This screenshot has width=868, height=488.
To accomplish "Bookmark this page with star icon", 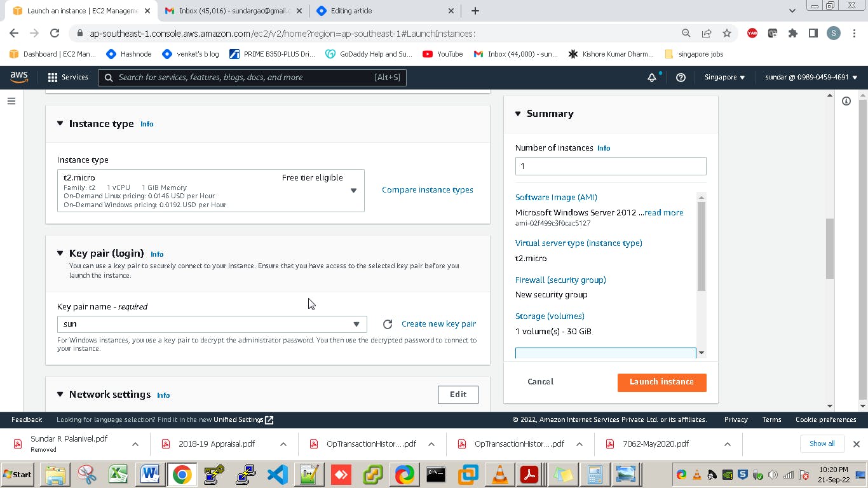I will pyautogui.click(x=727, y=34).
